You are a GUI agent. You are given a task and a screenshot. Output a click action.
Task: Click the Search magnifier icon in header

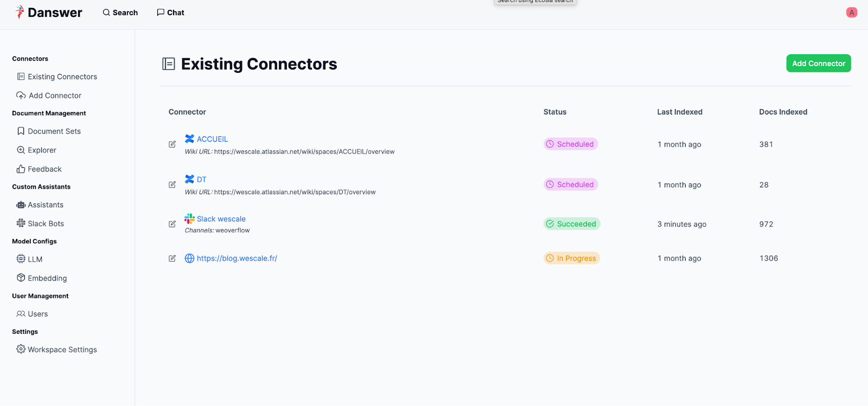[x=106, y=12]
